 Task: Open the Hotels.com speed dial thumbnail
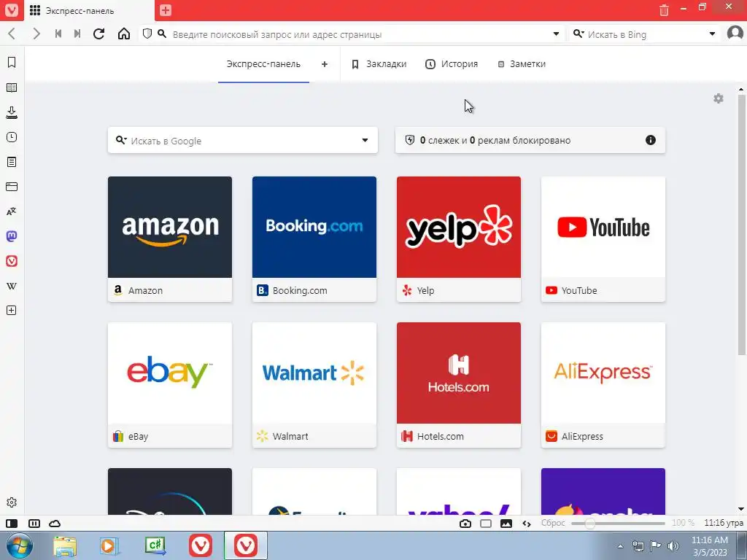pos(459,385)
